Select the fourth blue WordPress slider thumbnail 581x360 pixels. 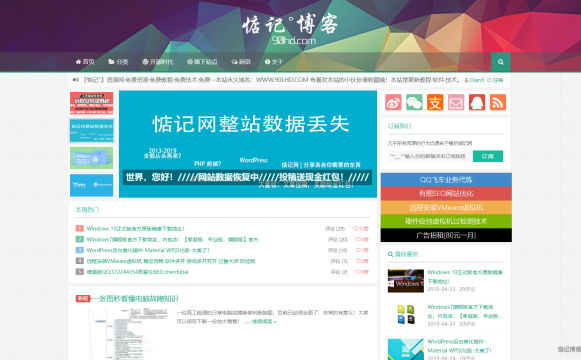(x=92, y=185)
